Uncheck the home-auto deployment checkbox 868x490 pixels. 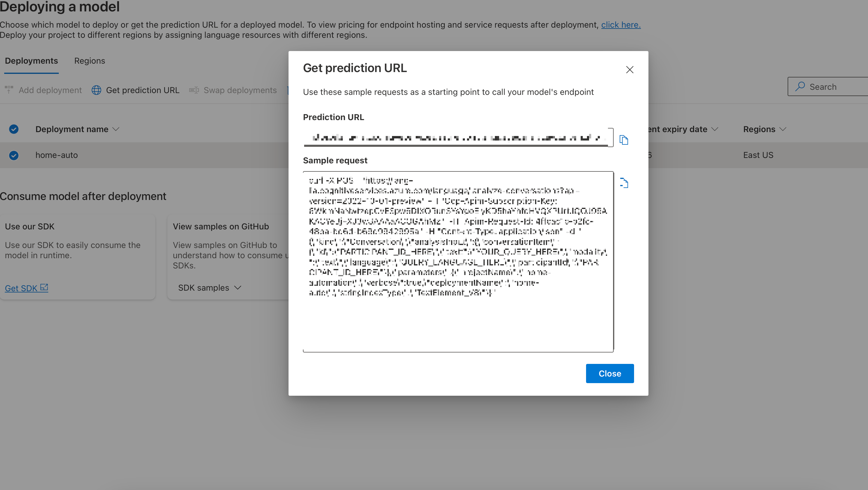[14, 155]
